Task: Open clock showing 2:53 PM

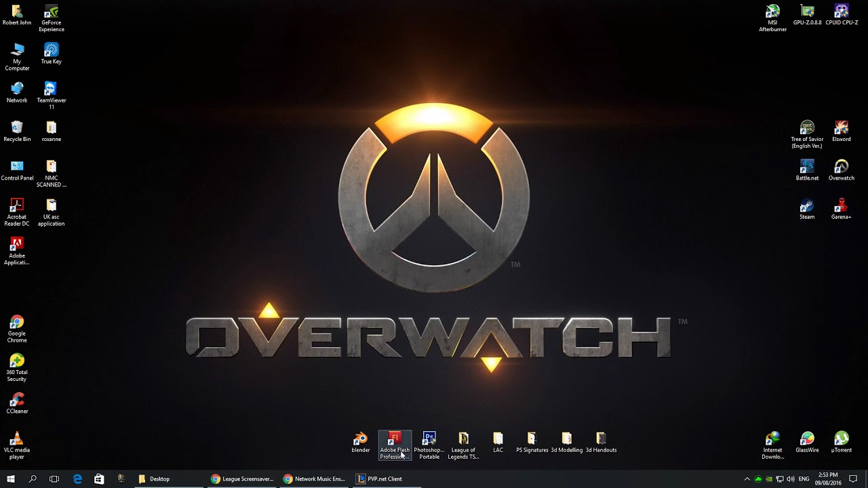Action: point(828,479)
